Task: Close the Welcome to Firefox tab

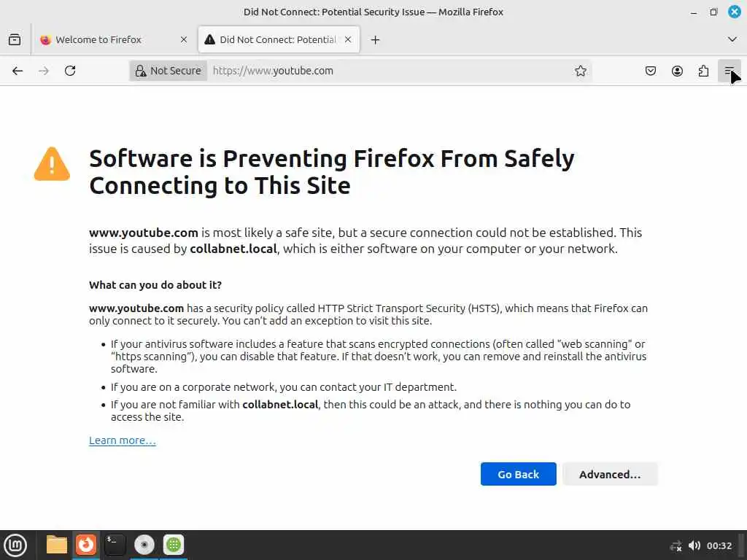Action: (x=183, y=39)
